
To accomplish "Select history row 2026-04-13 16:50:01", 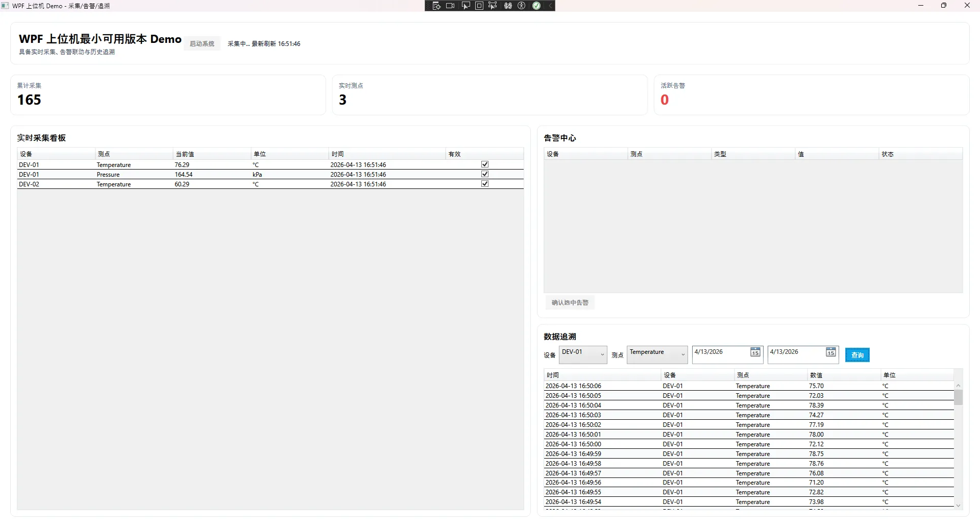I will click(749, 434).
